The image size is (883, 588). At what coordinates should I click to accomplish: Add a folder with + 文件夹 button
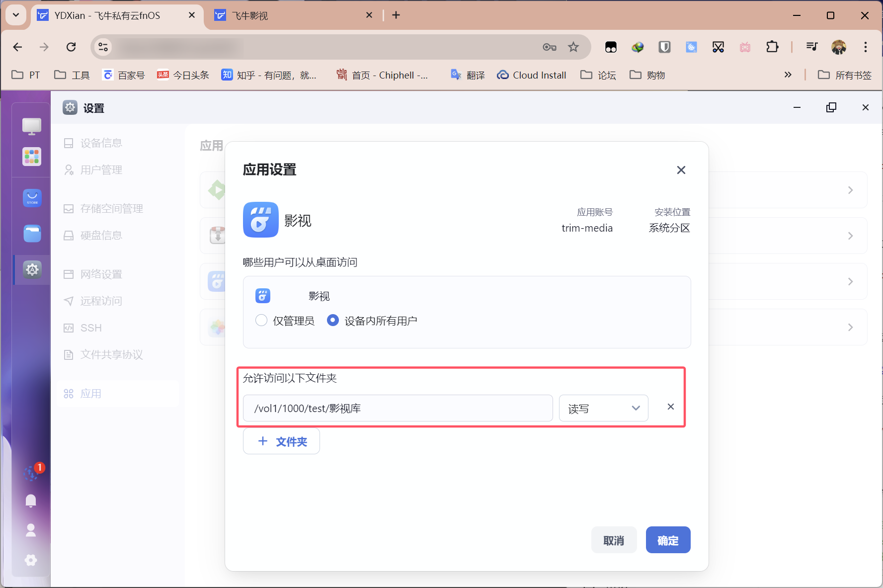click(x=281, y=441)
